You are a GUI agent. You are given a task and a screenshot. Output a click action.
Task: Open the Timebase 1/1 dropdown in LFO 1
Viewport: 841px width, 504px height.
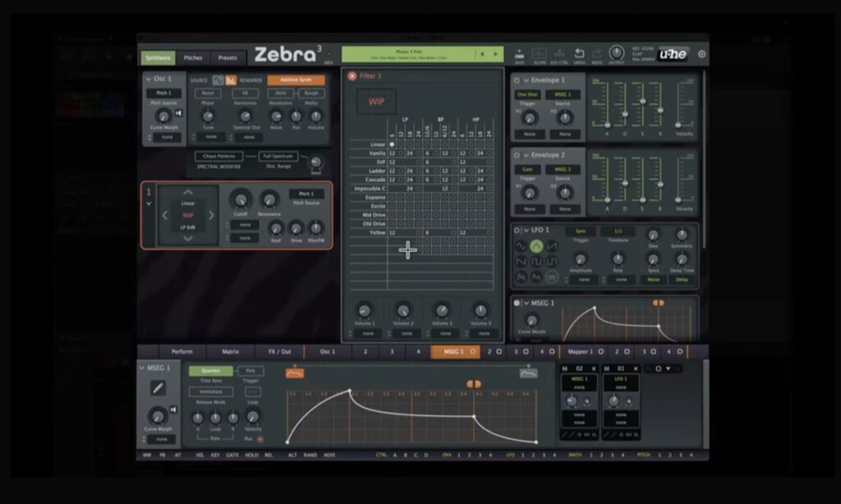(x=618, y=231)
